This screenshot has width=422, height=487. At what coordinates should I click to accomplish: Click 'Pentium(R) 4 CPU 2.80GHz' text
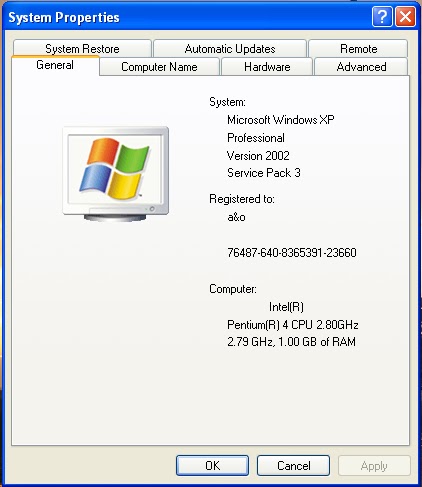tap(293, 324)
